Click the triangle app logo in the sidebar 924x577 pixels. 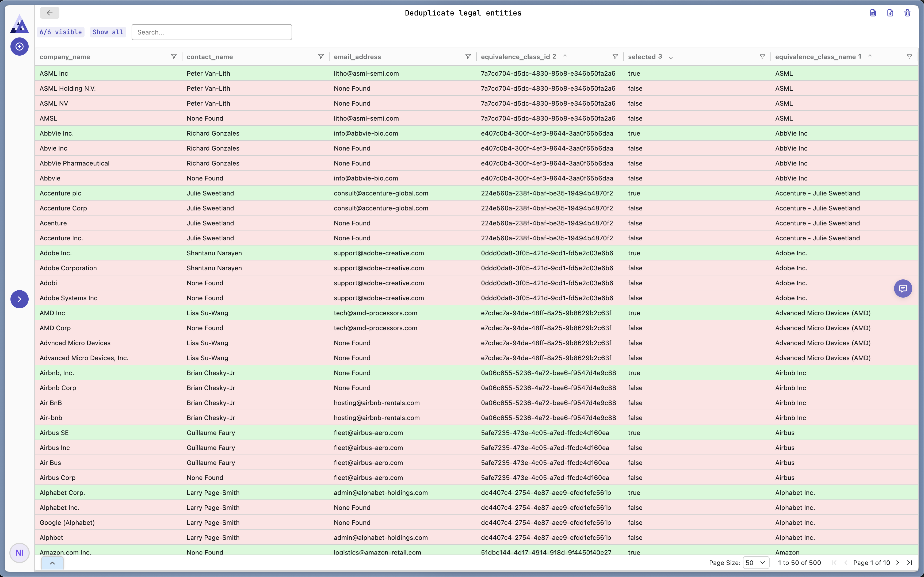19,24
